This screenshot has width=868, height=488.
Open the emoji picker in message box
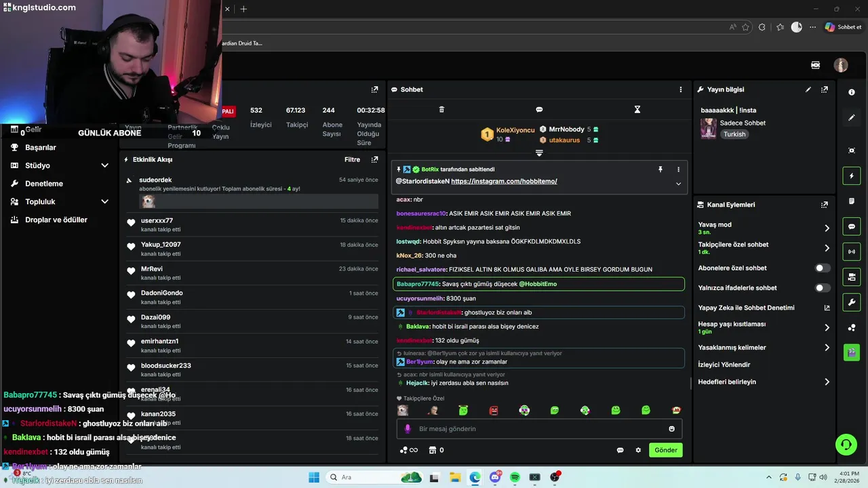pyautogui.click(x=672, y=429)
